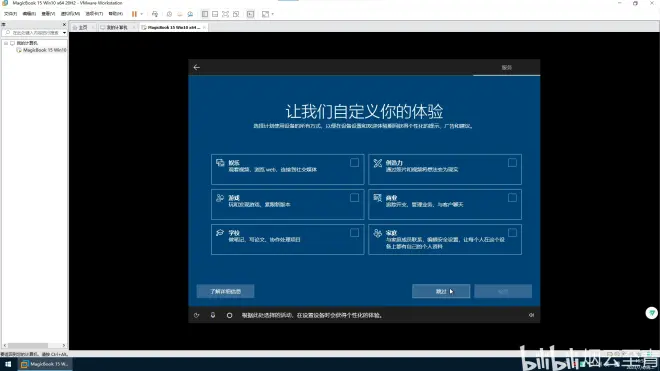
Task: Switch to the 主页 home tab
Action: point(81,27)
